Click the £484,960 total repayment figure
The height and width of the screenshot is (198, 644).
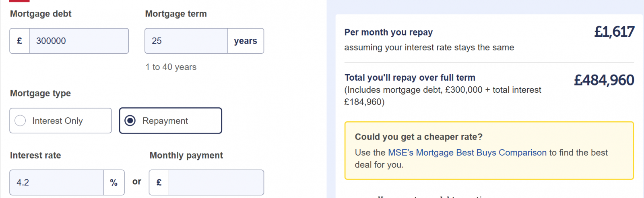point(604,80)
